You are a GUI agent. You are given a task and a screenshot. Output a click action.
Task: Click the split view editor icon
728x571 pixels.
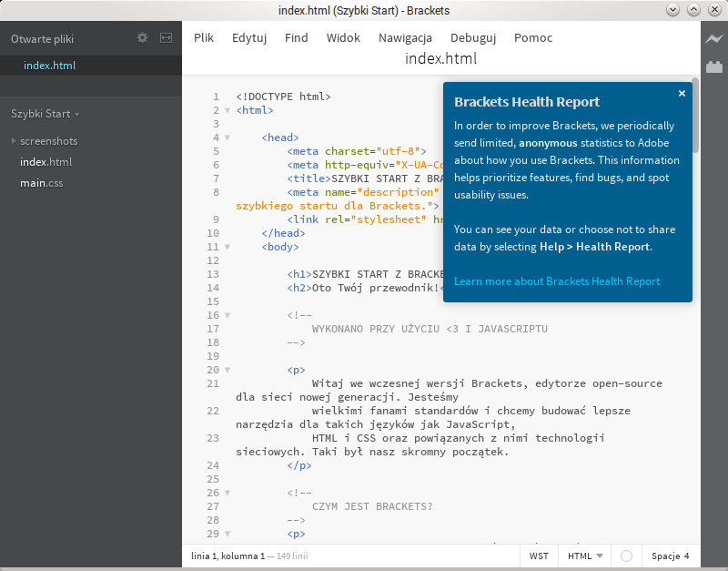pyautogui.click(x=166, y=38)
